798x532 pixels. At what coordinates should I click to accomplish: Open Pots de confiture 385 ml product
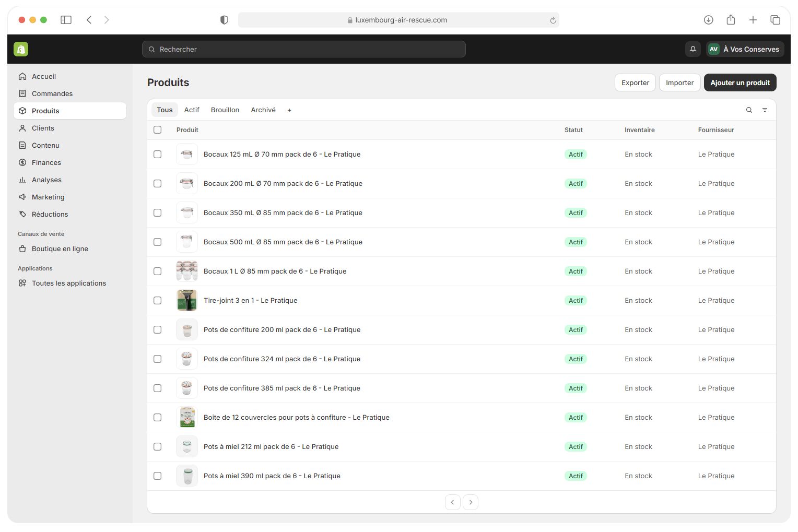[282, 388]
